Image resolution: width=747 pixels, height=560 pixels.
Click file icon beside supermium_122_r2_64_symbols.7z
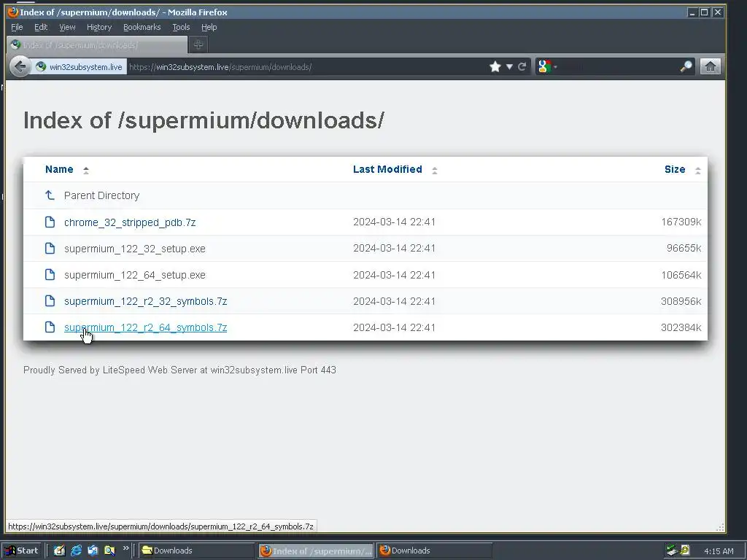[x=50, y=327]
